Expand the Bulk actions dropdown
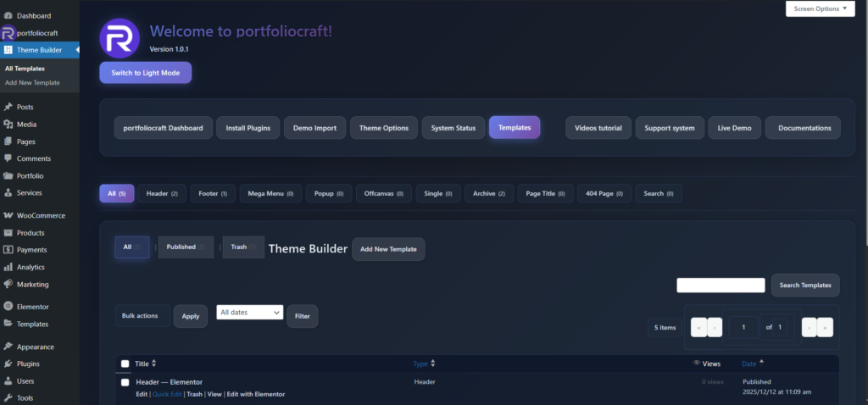The image size is (868, 405). pos(142,315)
